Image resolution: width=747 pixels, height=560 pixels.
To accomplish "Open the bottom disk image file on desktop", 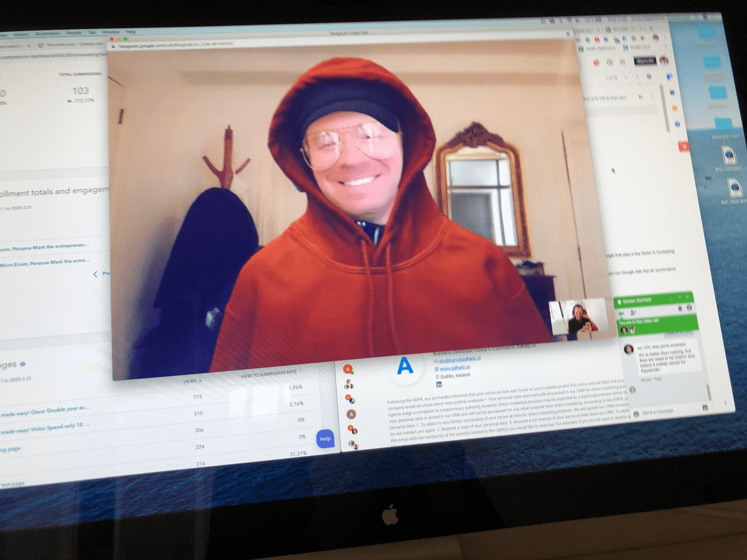I will (734, 189).
